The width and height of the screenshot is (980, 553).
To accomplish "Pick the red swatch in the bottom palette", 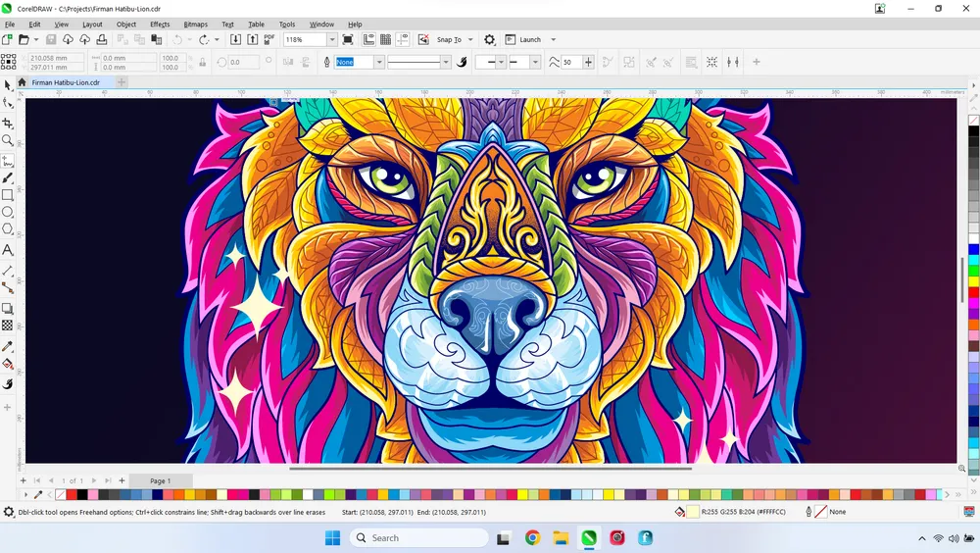I will (x=73, y=495).
